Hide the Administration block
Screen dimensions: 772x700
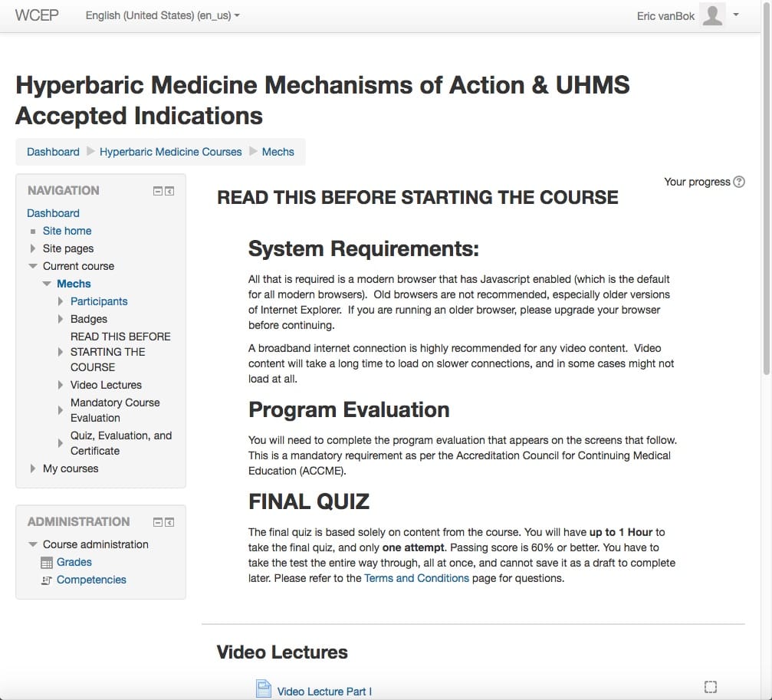(x=158, y=522)
